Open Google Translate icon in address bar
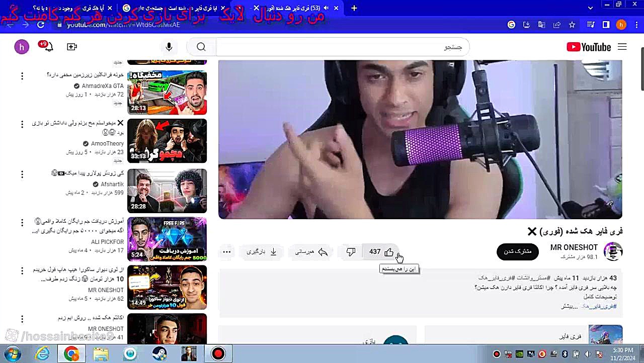644x363 pixels. [x=541, y=25]
